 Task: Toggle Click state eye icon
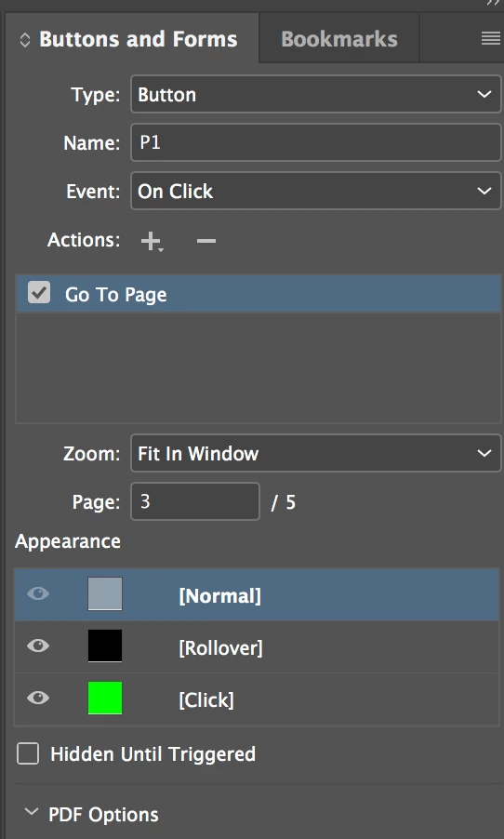(38, 698)
